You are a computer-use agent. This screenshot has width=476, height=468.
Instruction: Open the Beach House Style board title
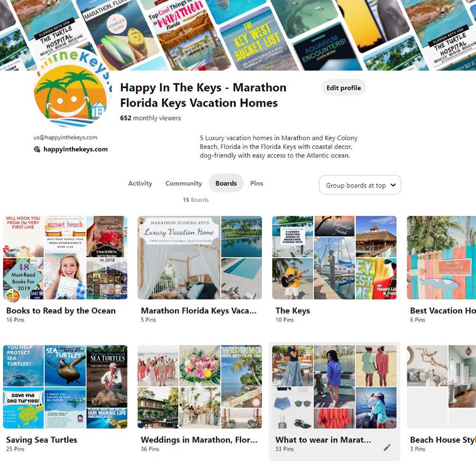click(443, 440)
